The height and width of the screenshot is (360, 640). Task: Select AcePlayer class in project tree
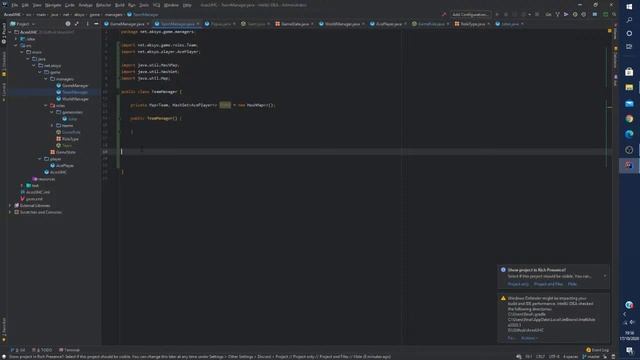click(62, 166)
